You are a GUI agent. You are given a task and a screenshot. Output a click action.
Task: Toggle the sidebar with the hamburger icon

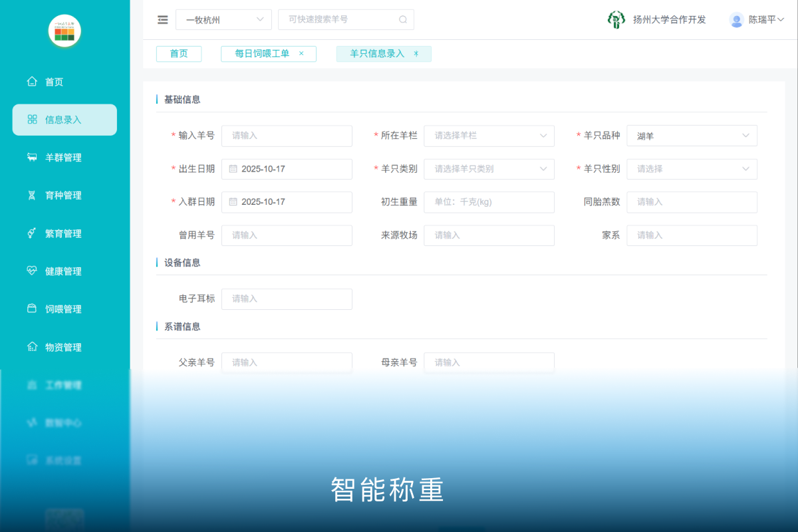click(x=162, y=20)
